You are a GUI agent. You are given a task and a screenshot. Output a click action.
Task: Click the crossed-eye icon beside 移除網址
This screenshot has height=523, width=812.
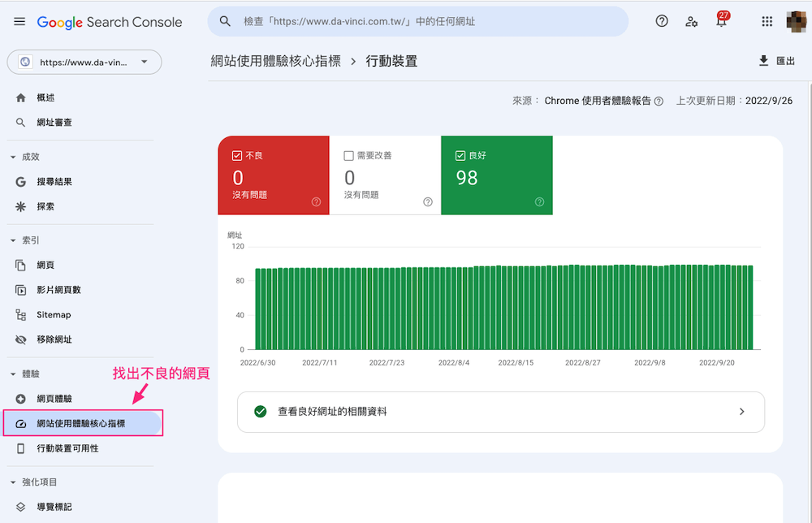[x=21, y=339]
